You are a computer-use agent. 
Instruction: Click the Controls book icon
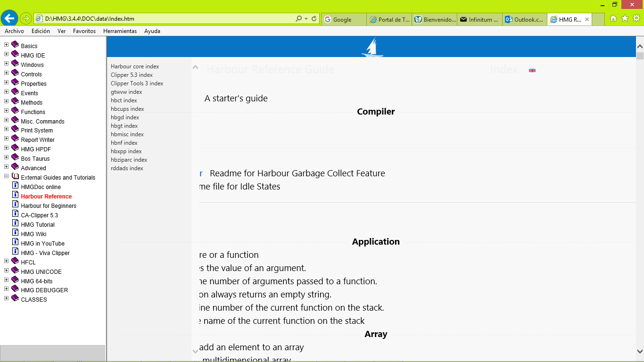click(x=15, y=73)
